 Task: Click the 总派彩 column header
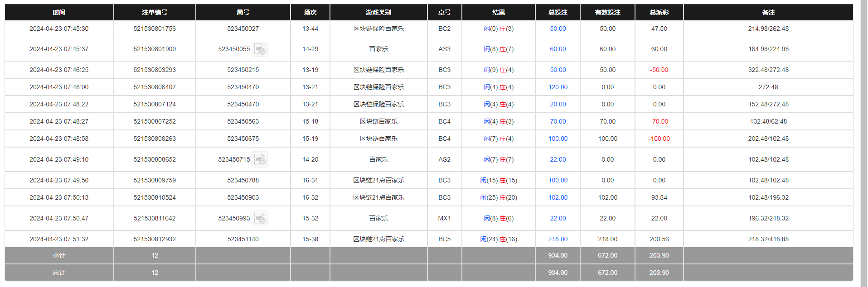[659, 12]
